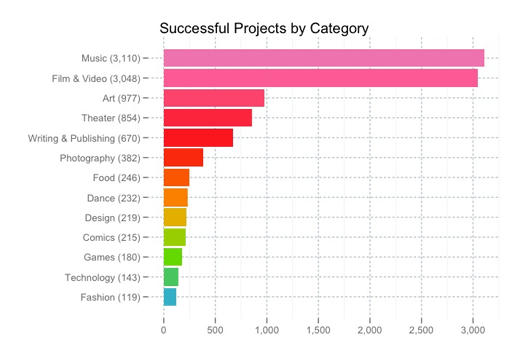Click the Photography bar
This screenshot has height=360, width=520.
tap(183, 157)
